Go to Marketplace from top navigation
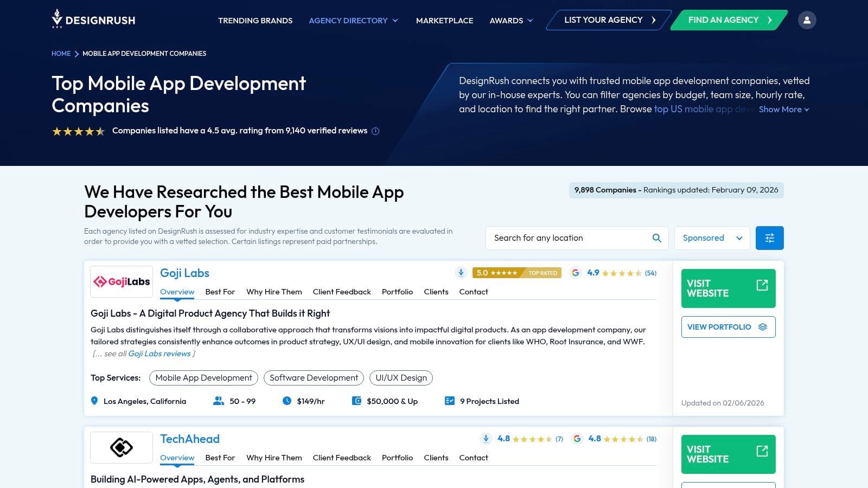 pyautogui.click(x=444, y=21)
